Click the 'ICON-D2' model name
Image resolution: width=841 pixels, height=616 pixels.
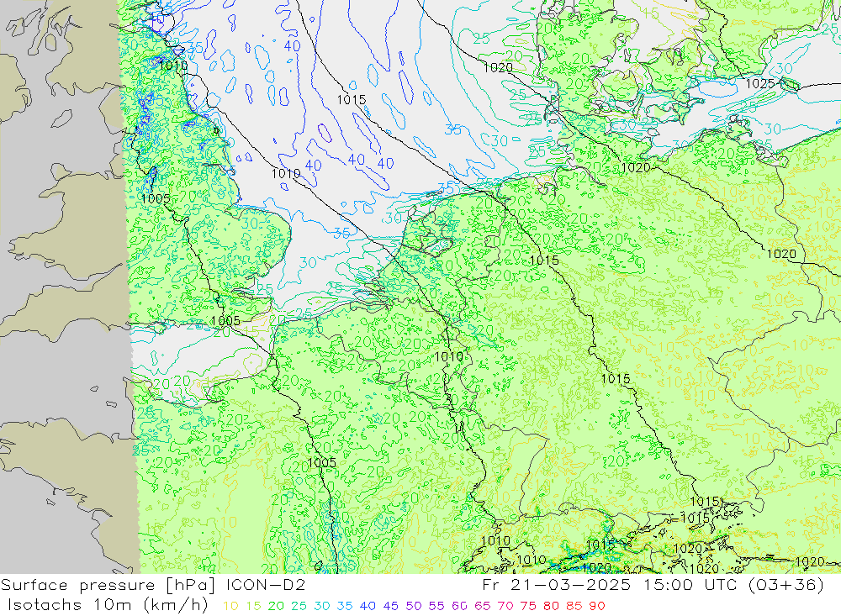click(x=266, y=585)
